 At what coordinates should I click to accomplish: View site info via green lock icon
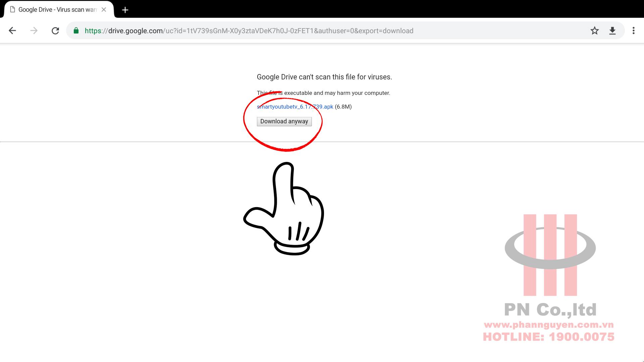click(76, 31)
